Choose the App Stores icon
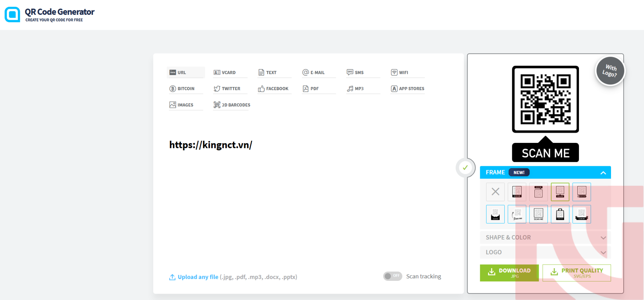The height and width of the screenshot is (300, 644). 394,89
